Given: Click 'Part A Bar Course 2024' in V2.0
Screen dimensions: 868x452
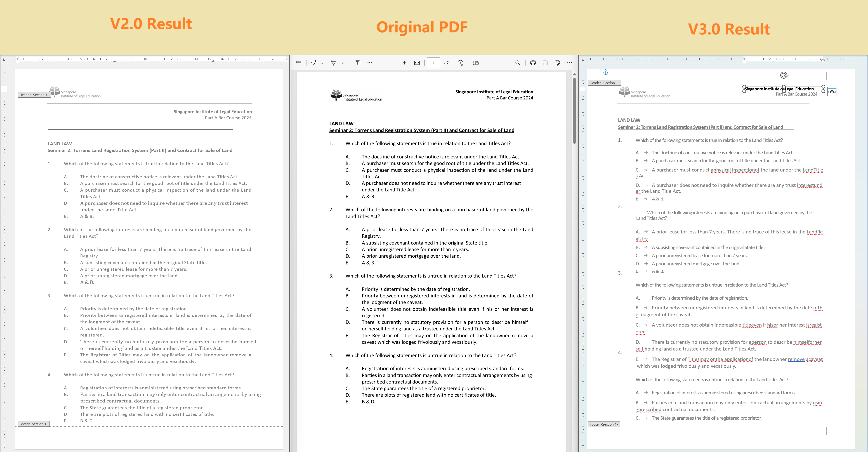Looking at the screenshot, I should 228,118.
